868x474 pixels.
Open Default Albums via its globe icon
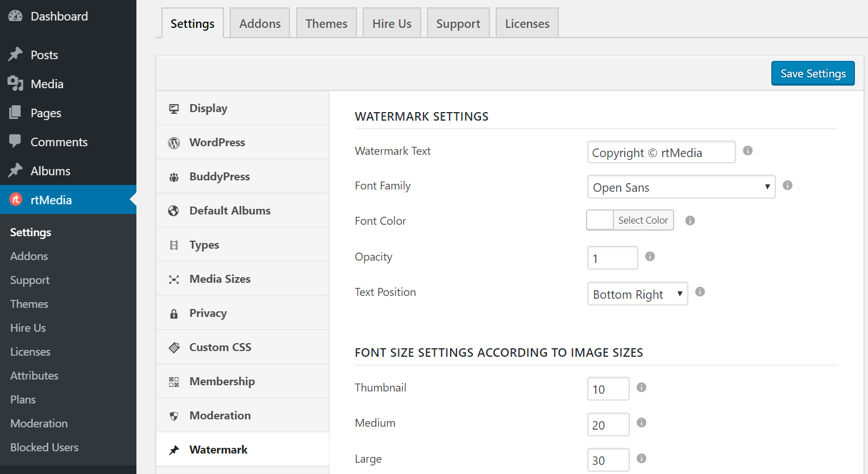[x=174, y=210]
